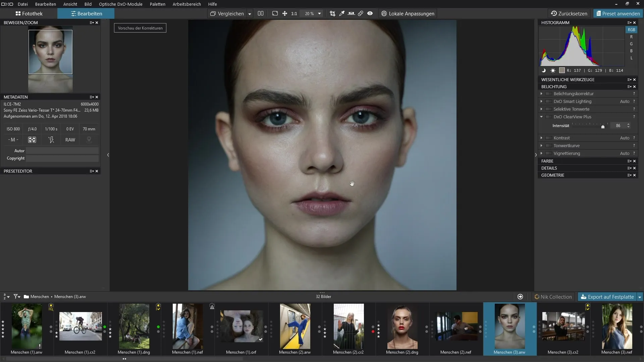Screen dimensions: 644x362
Task: Click Zurücksetzen button
Action: [569, 14]
